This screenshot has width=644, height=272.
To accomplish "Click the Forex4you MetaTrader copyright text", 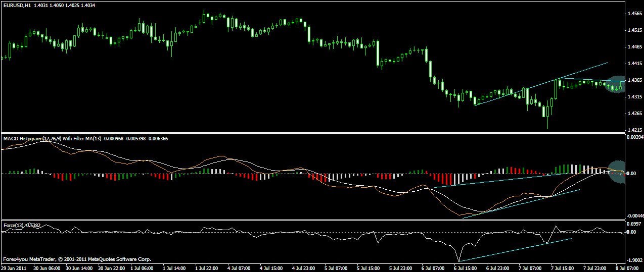I will click(x=77, y=259).
